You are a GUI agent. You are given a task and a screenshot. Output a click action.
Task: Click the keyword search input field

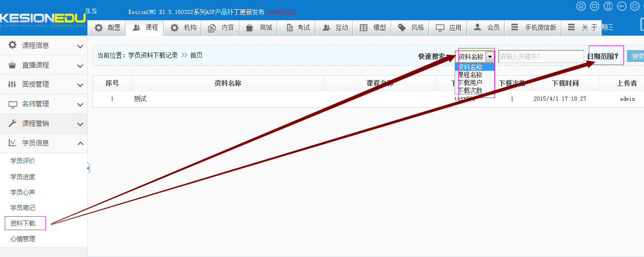tap(540, 57)
